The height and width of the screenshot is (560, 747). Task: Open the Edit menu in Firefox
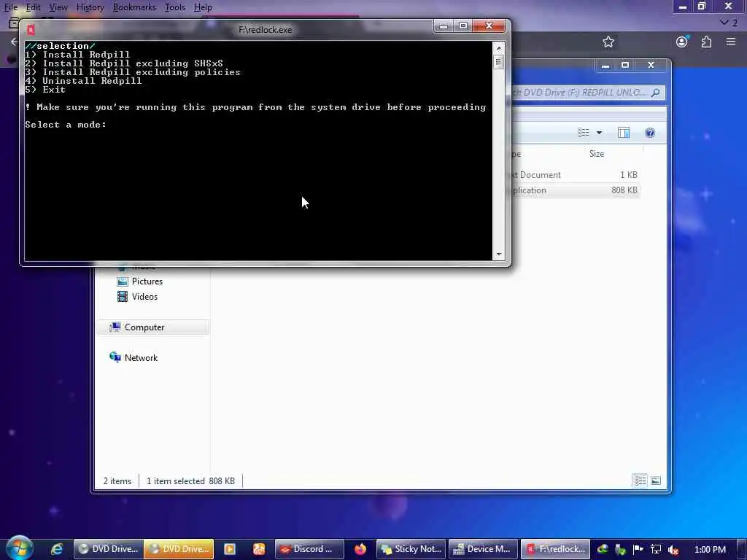[x=33, y=7]
